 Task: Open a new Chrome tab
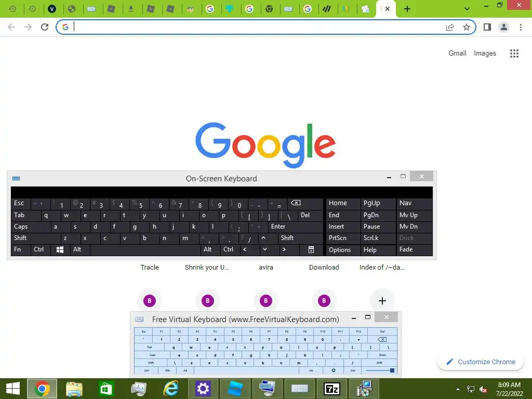(407, 9)
